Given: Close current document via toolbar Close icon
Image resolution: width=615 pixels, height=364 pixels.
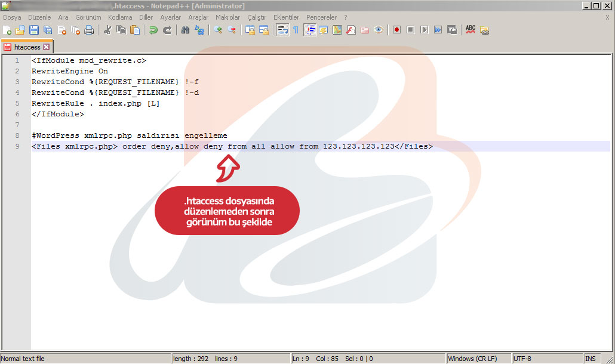Looking at the screenshot, I should point(61,30).
